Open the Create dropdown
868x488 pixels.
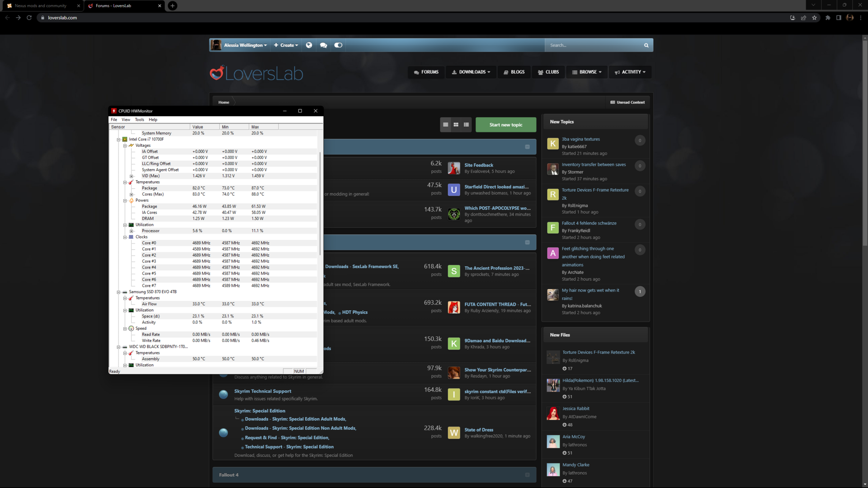coord(286,45)
